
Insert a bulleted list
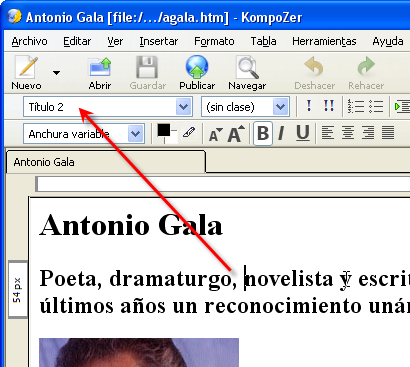click(376, 106)
